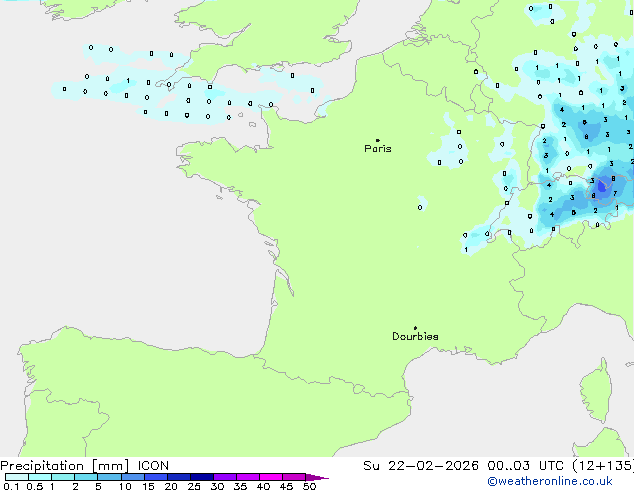Click the '00..03 UTC' time range text
The height and width of the screenshot is (490, 634).
[x=525, y=466]
